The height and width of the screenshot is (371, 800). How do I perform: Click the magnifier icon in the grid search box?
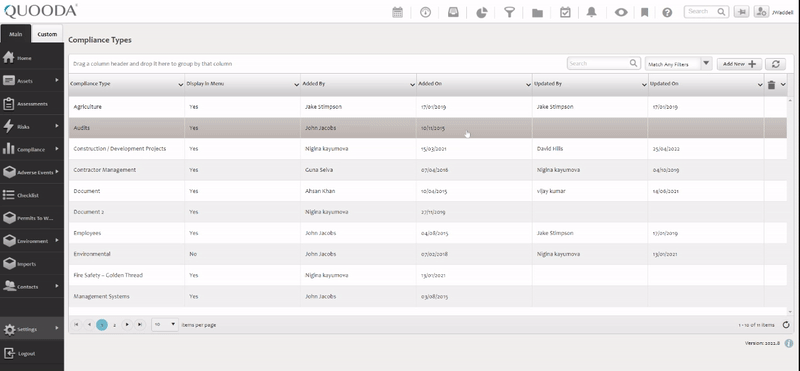click(x=633, y=63)
